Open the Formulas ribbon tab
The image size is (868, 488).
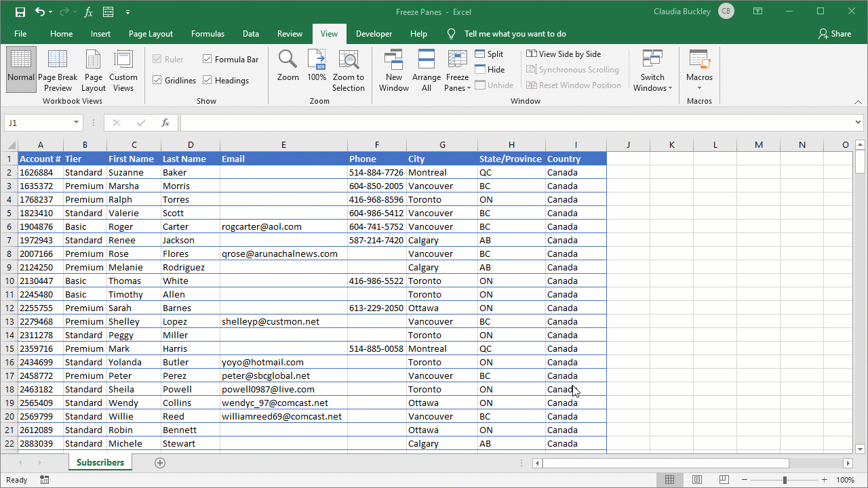[208, 34]
